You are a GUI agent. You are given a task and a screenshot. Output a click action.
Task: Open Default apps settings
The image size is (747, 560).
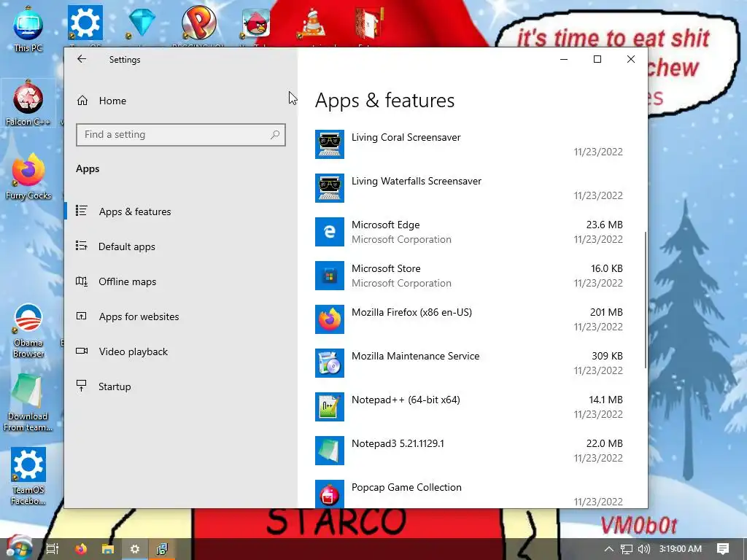tap(127, 246)
